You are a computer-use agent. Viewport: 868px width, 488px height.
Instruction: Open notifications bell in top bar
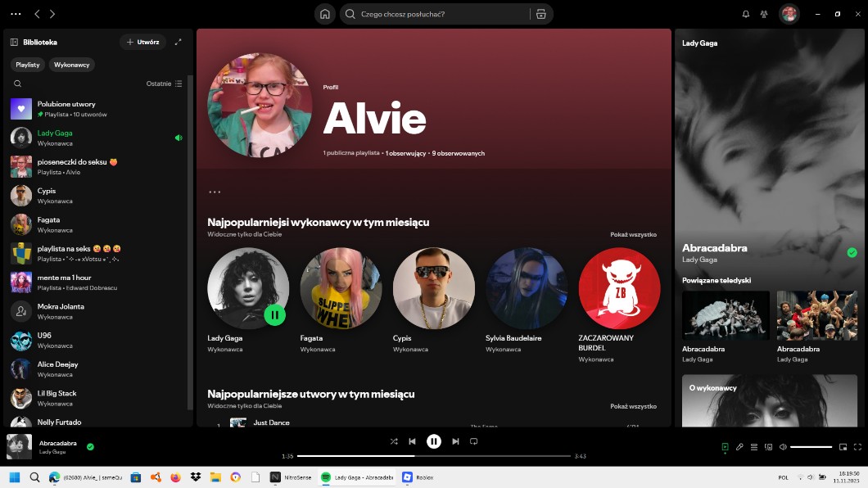745,14
